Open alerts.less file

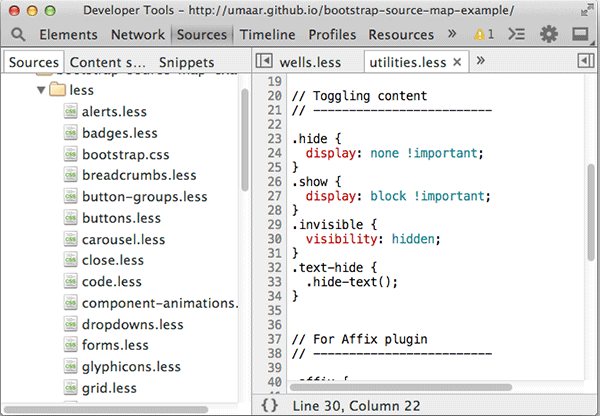tap(114, 111)
